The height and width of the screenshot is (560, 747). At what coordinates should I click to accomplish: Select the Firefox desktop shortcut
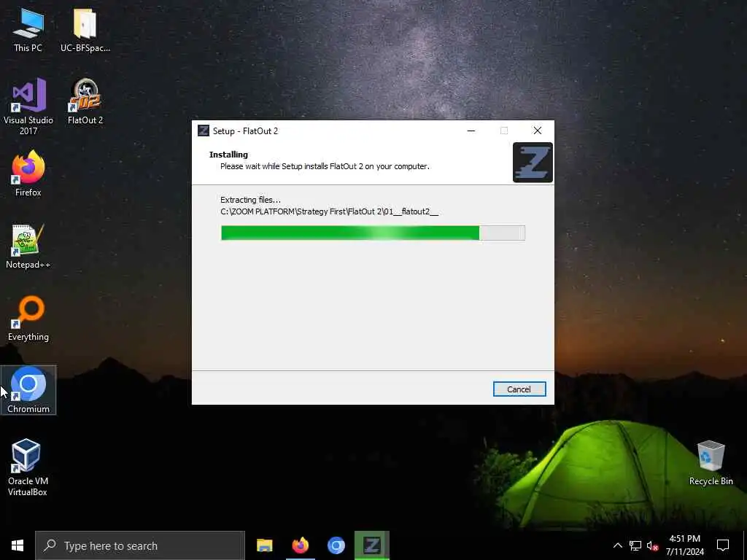pyautogui.click(x=28, y=174)
